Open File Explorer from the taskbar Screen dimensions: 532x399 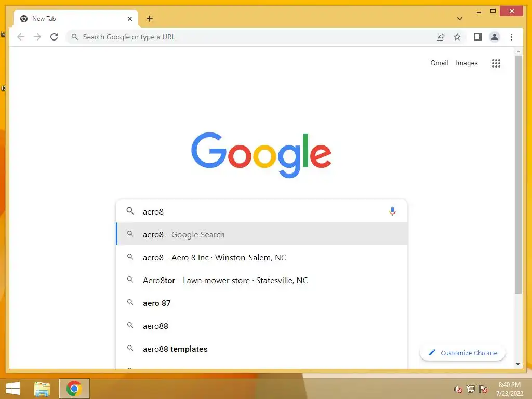click(42, 389)
